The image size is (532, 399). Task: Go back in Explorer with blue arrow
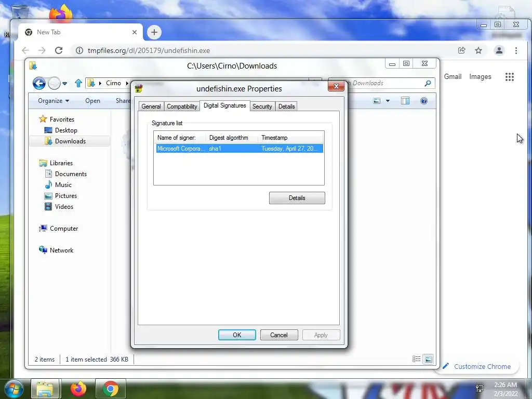point(39,83)
